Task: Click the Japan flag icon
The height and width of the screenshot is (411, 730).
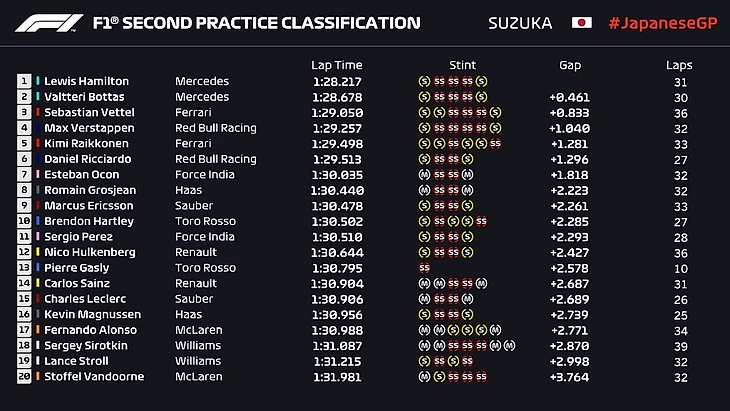Action: pyautogui.click(x=581, y=22)
